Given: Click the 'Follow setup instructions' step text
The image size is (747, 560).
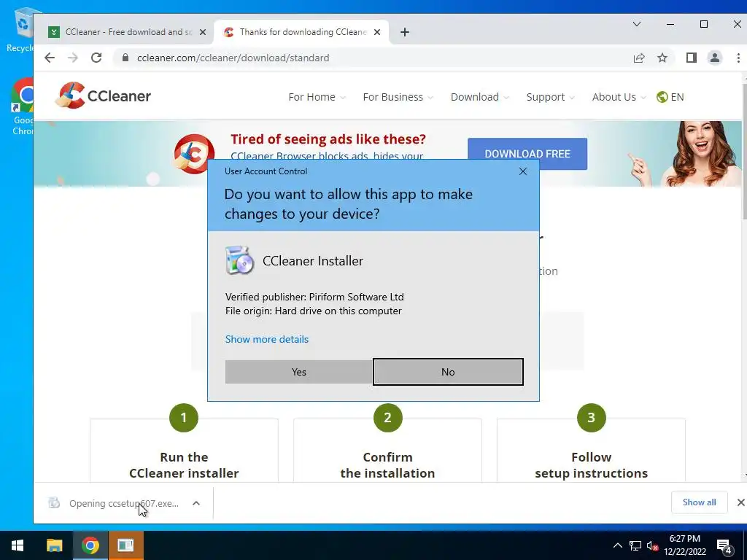Looking at the screenshot, I should pyautogui.click(x=591, y=465).
